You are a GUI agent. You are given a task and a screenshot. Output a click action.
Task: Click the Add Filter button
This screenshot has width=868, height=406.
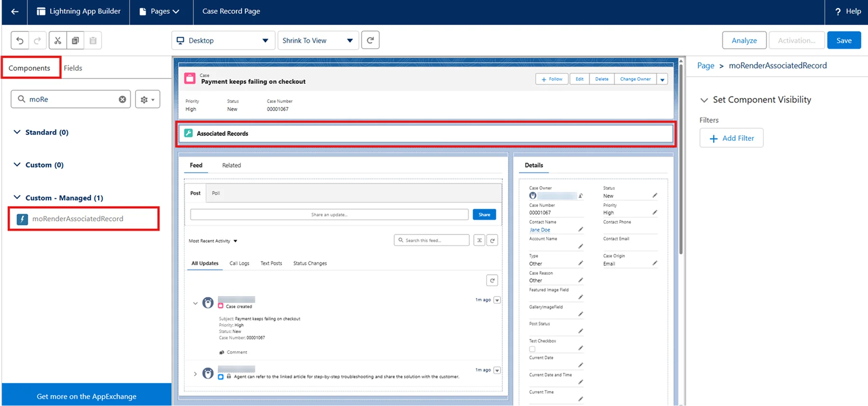[x=732, y=138]
